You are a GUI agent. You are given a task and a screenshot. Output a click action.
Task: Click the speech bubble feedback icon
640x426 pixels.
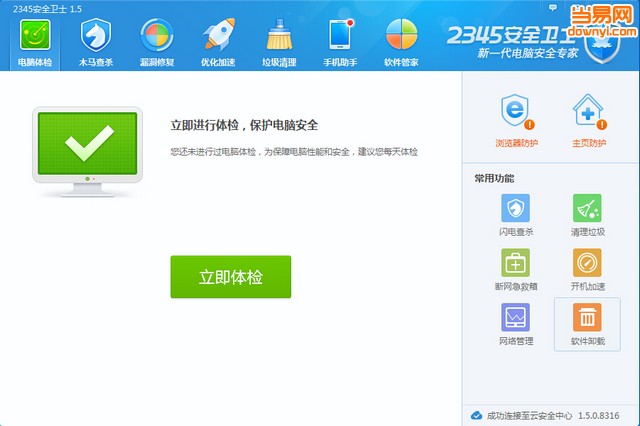pos(553,7)
